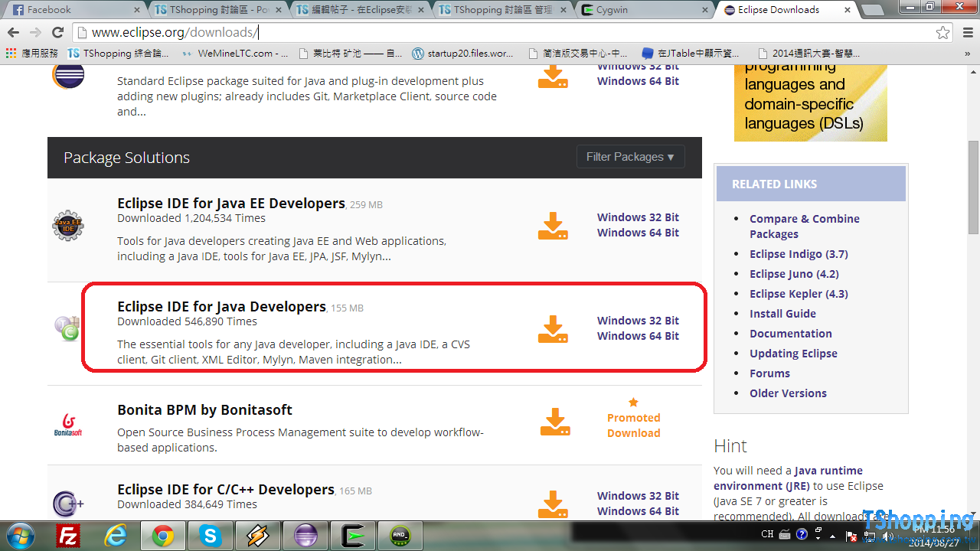
Task: Open the Eclipse Kepler (4.3) link
Action: point(799,294)
